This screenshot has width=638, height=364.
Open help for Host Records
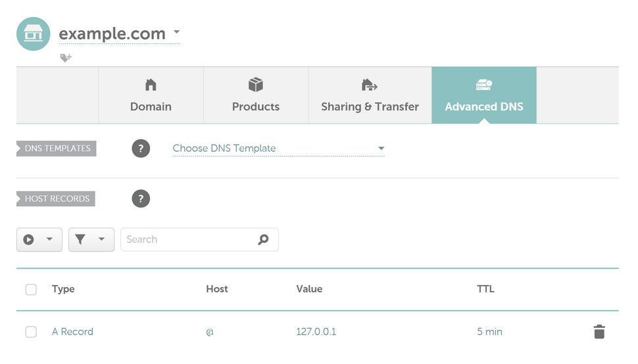click(x=141, y=198)
